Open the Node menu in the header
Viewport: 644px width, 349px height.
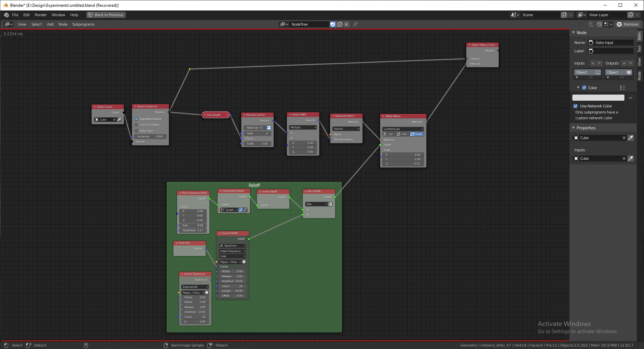pos(63,24)
